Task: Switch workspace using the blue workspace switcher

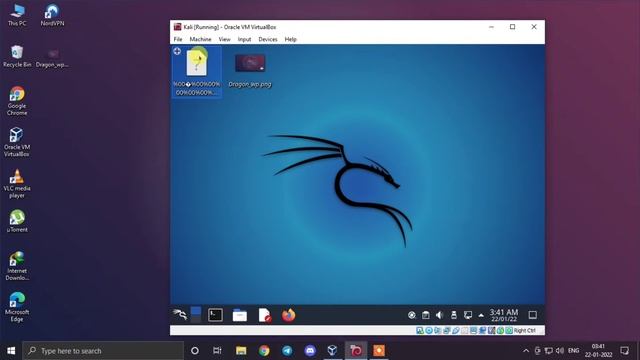Action: tap(196, 315)
